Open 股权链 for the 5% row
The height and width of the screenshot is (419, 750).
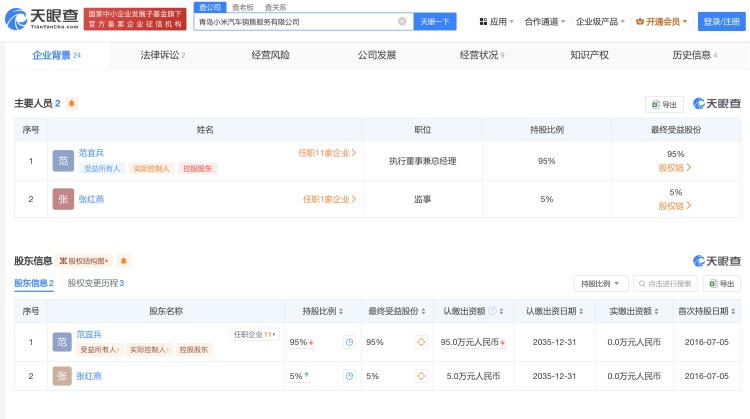[675, 206]
